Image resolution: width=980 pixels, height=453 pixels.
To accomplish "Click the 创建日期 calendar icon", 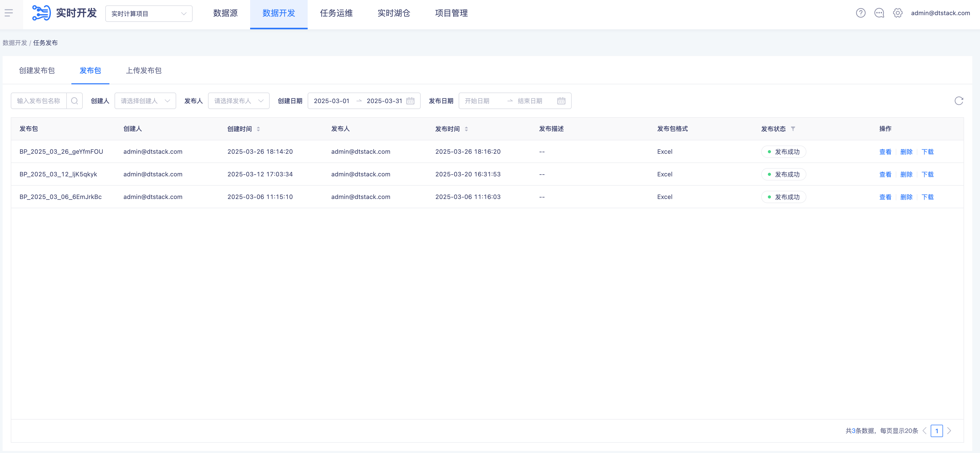I will pos(410,101).
